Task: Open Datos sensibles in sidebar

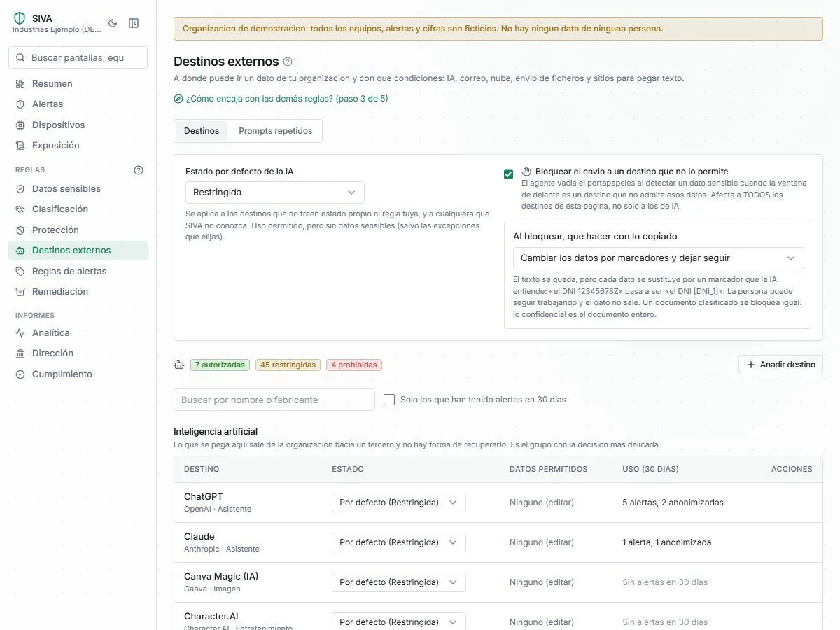Action: [x=78, y=189]
